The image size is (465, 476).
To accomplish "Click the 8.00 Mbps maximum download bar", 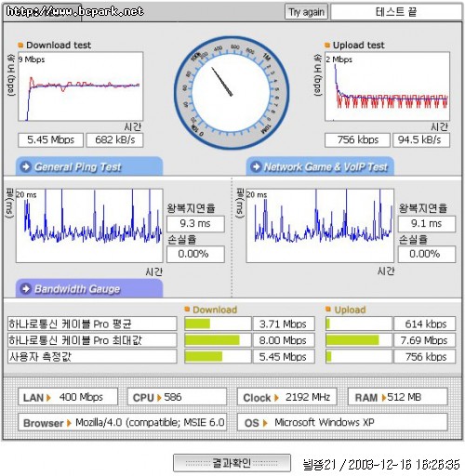I will coord(218,340).
